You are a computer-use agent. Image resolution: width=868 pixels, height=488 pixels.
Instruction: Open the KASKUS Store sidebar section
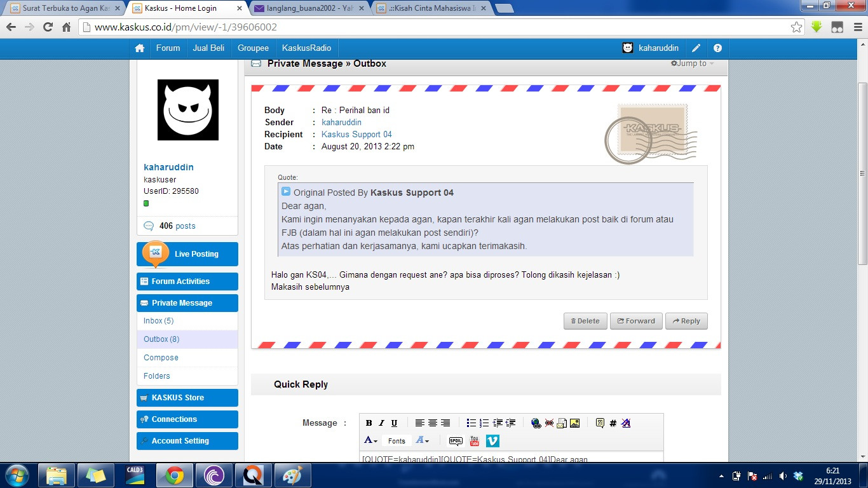pos(187,398)
